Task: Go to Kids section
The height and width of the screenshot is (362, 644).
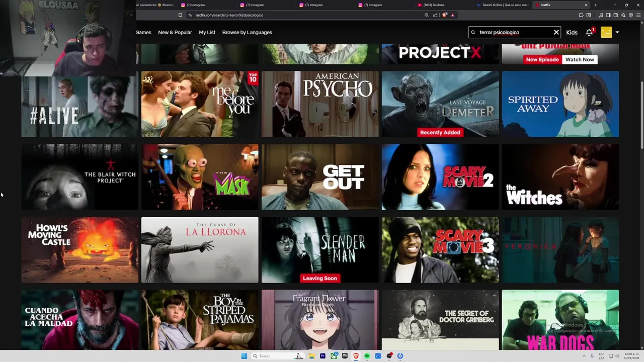Action: (572, 32)
